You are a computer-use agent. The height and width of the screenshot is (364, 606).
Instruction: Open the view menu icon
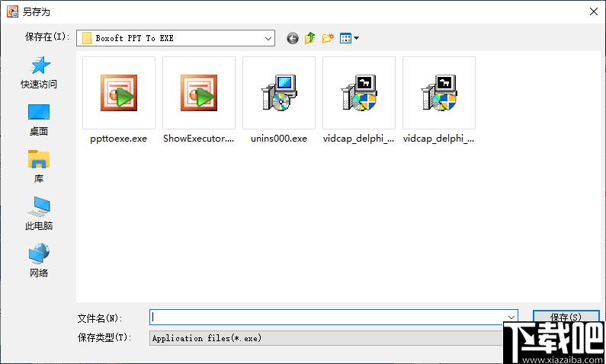349,38
